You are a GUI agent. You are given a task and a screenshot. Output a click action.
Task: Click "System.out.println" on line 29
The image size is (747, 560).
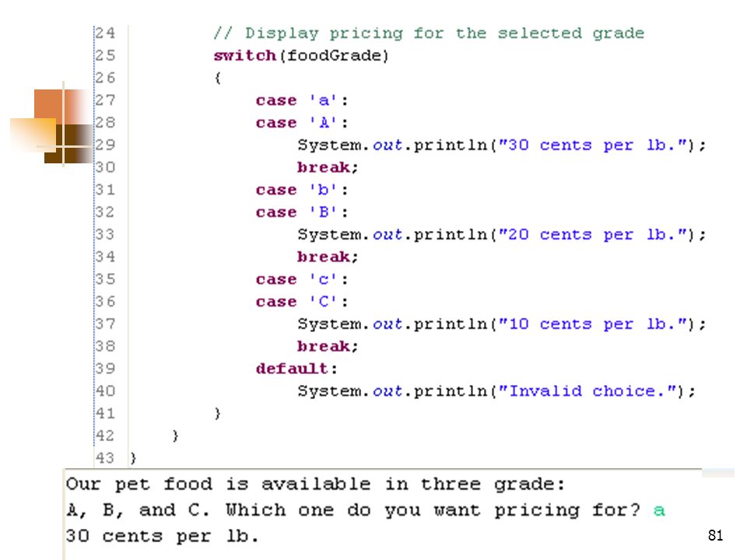pos(392,145)
